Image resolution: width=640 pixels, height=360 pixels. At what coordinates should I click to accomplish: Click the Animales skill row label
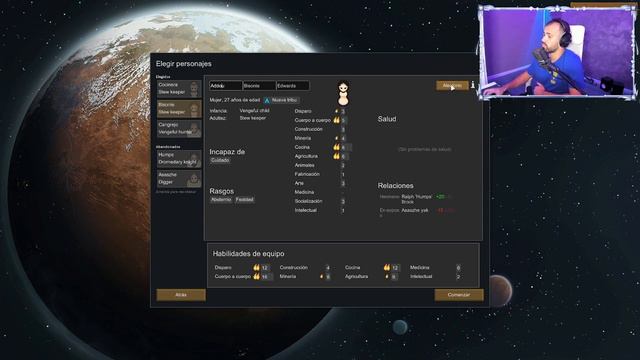(x=304, y=165)
